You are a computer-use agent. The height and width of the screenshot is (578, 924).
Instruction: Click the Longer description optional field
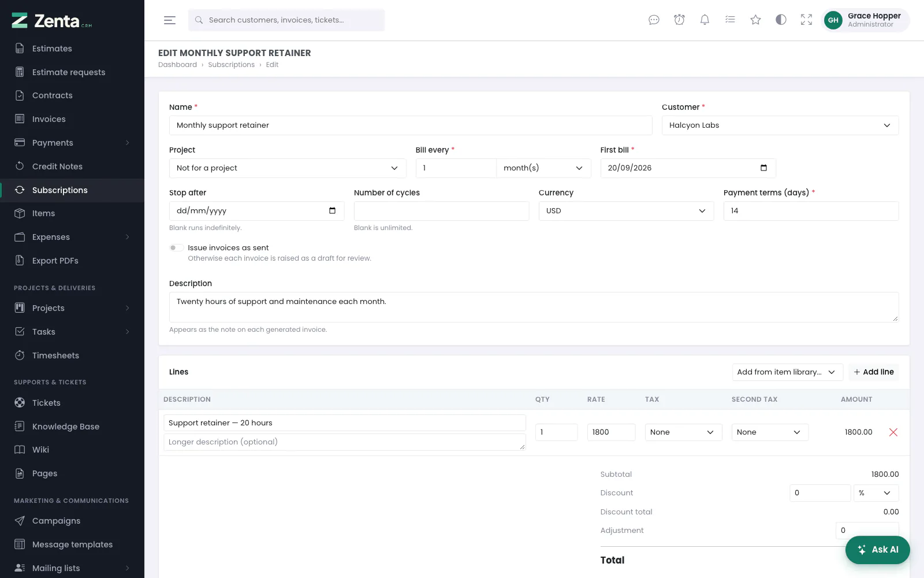(345, 442)
